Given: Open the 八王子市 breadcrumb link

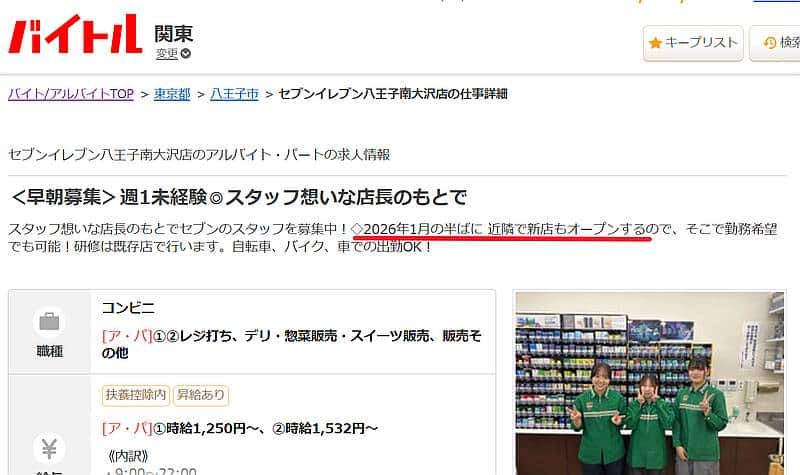Looking at the screenshot, I should (x=234, y=94).
